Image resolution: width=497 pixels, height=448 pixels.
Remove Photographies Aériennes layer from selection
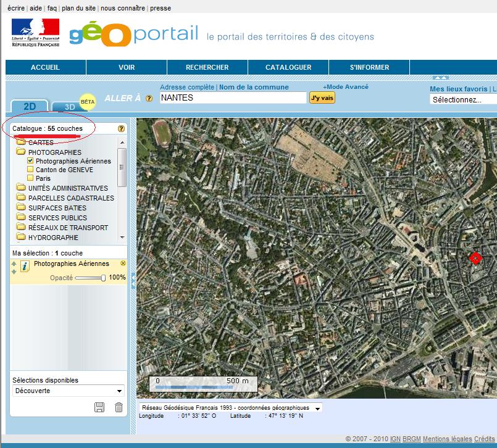(x=122, y=263)
